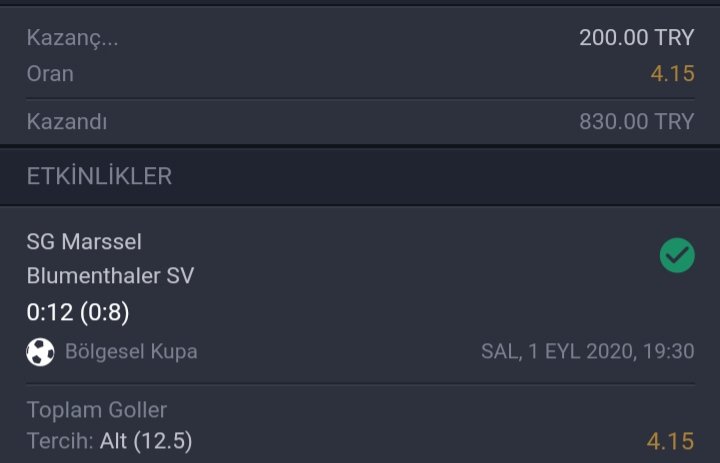Viewport: 720px width, 463px height.
Task: Select the SG Marssel team name
Action: point(84,242)
